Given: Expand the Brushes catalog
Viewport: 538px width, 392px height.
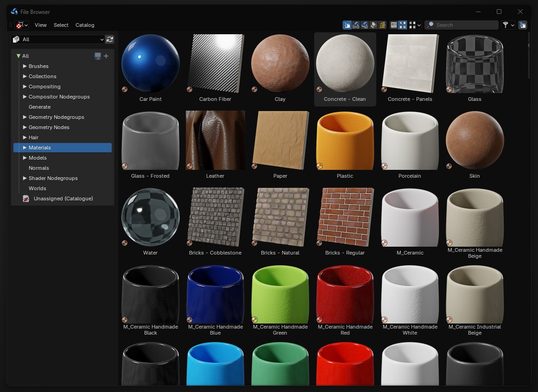Looking at the screenshot, I should point(25,66).
